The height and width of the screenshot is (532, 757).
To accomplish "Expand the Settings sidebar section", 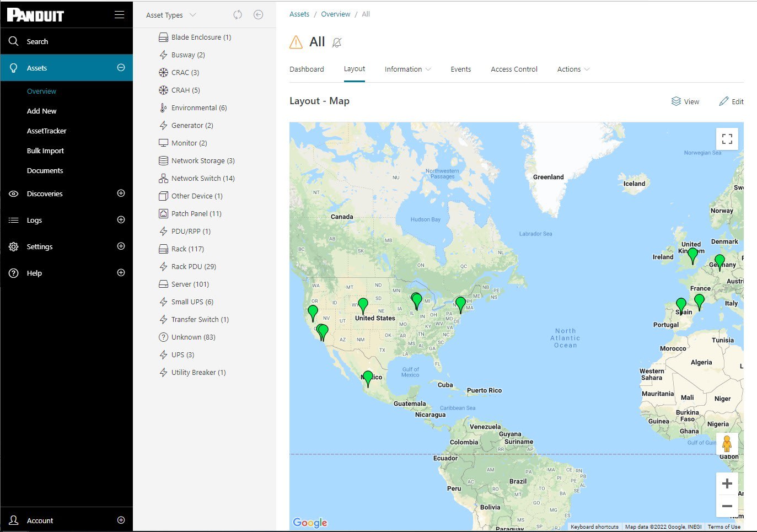I will pos(121,246).
